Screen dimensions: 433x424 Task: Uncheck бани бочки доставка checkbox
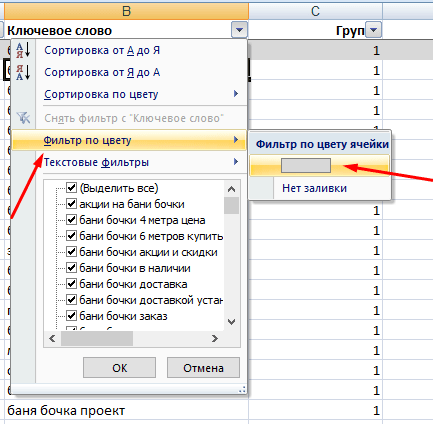pyautogui.click(x=72, y=284)
